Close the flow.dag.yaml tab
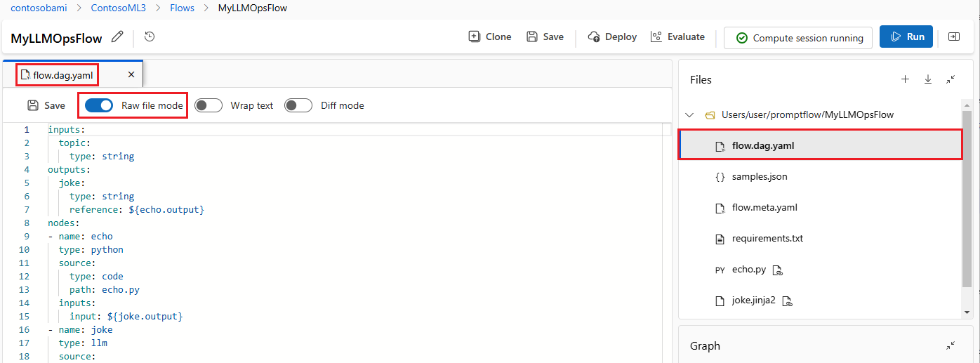Viewport: 980px width, 363px height. click(x=131, y=74)
